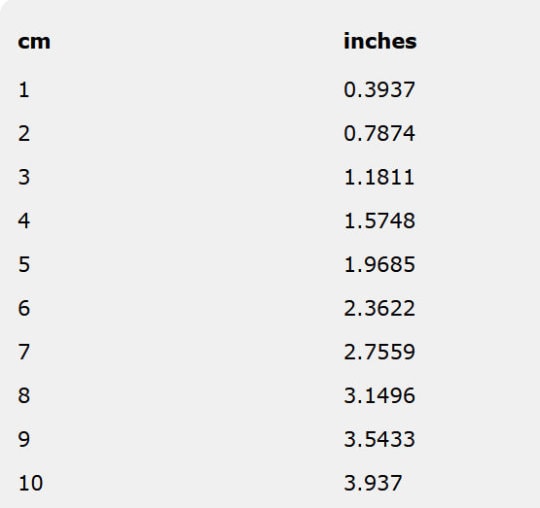This screenshot has width=540, height=508.
Task: Select the 3 cm cell
Action: (x=24, y=177)
